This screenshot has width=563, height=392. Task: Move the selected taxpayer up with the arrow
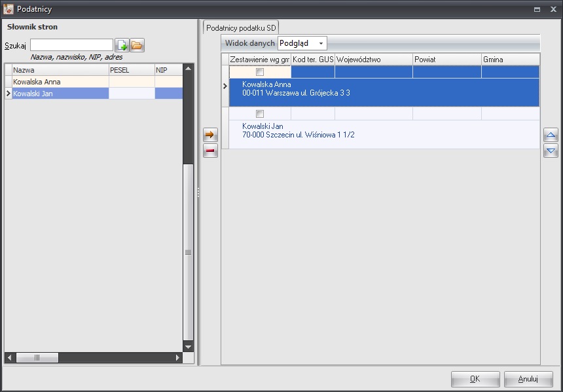[x=551, y=135]
